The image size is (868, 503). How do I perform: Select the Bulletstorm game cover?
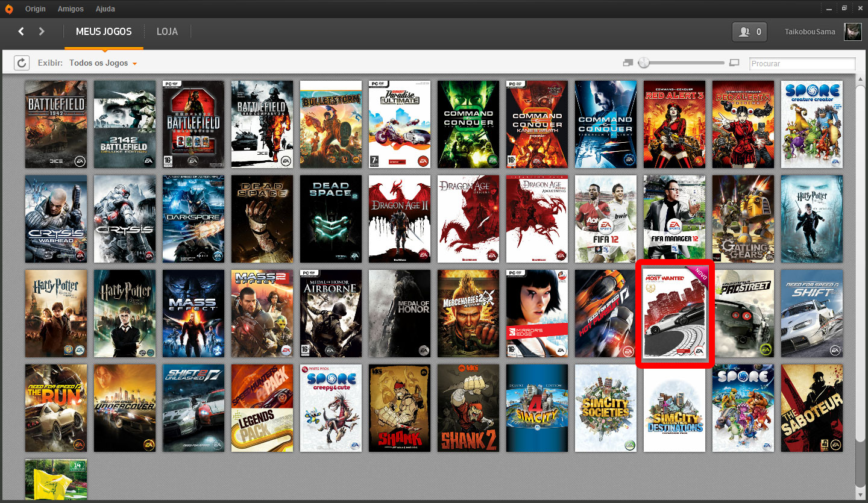(x=331, y=124)
